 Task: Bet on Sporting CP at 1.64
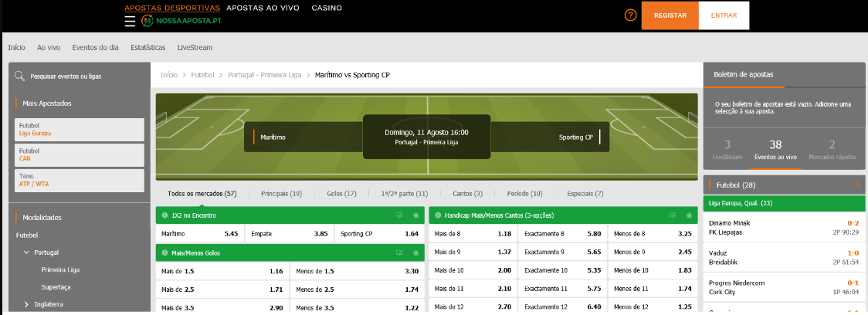[x=379, y=234]
